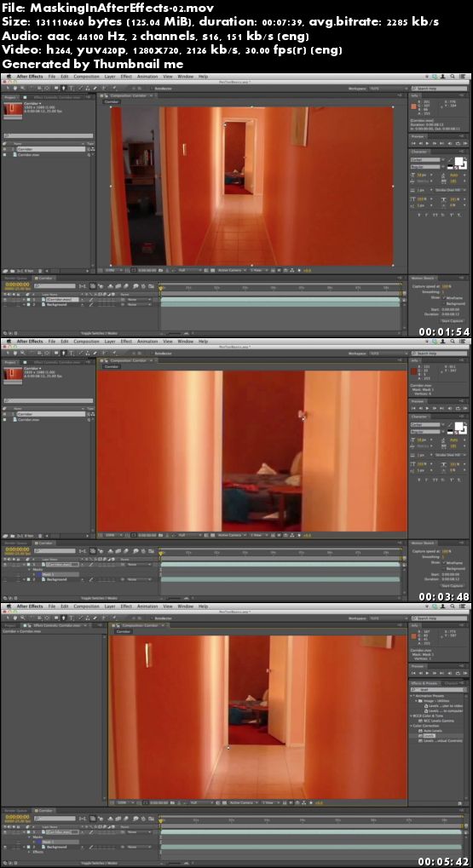Screen dimensions: 473x868
Task: Select the Brush tool in the 00:03:48 frame
Action: tap(81, 354)
